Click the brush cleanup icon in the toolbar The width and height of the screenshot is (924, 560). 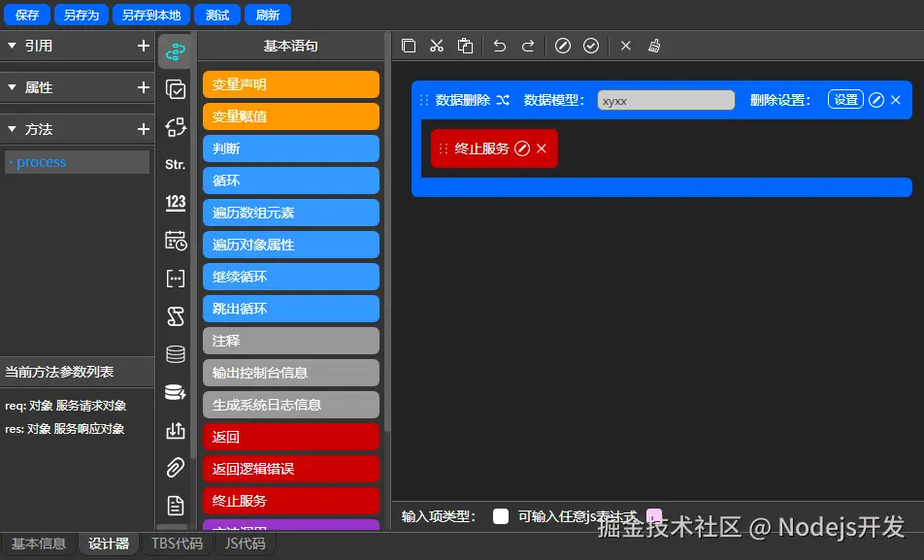pyautogui.click(x=652, y=46)
